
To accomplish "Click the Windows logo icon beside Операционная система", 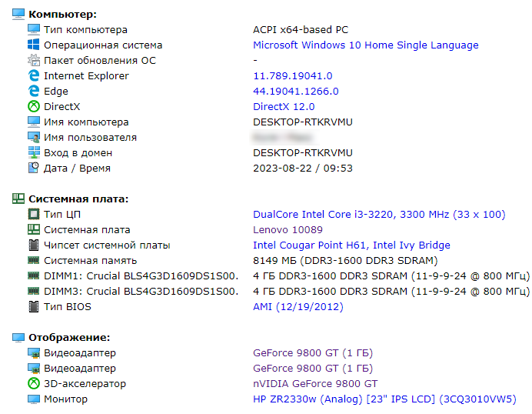I will 34,45.
